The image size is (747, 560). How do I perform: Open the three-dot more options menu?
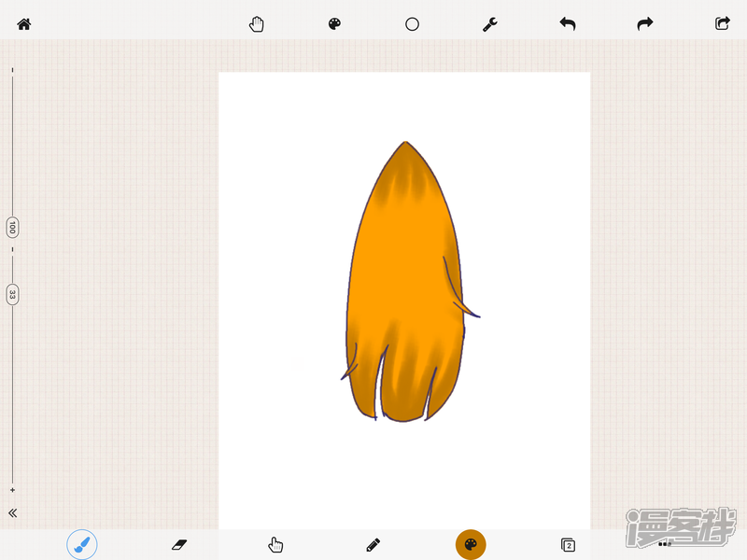(x=665, y=543)
